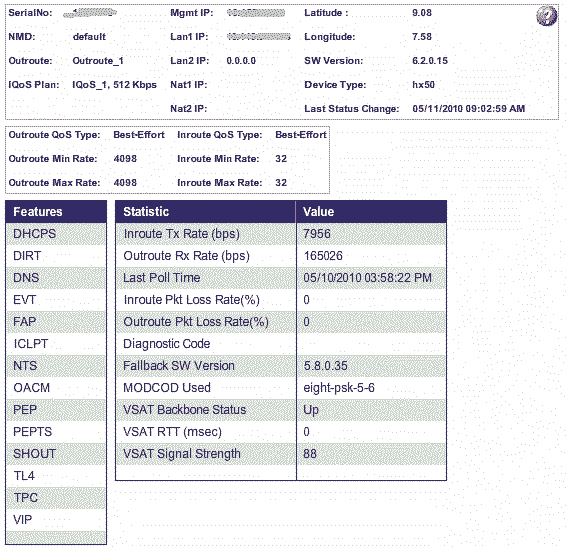This screenshot has height=547, width=566.
Task: Select the DNS feature row
Action: [x=56, y=278]
